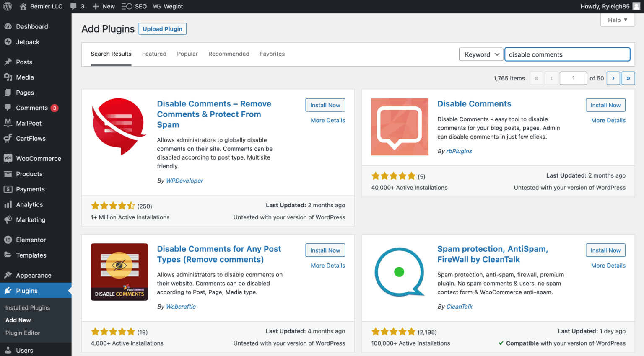Click the WordPress logo icon in admin bar
Screen dimensions: 644x356
click(8, 6)
